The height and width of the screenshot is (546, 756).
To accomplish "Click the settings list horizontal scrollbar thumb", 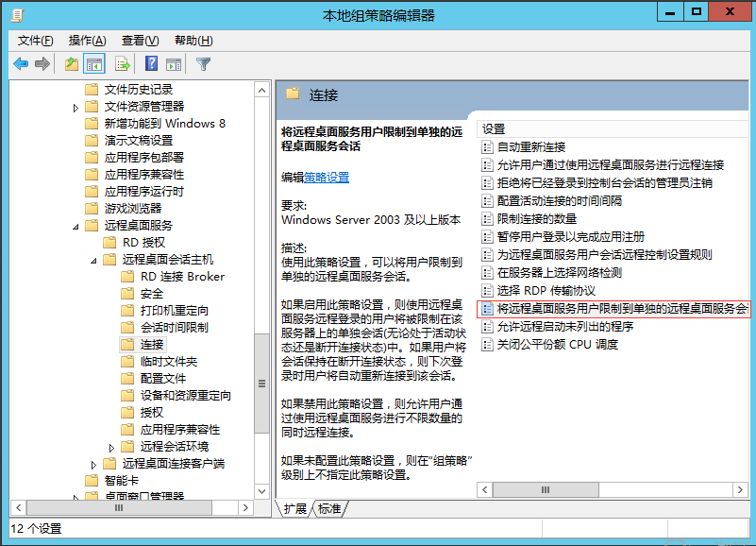I will 546,489.
